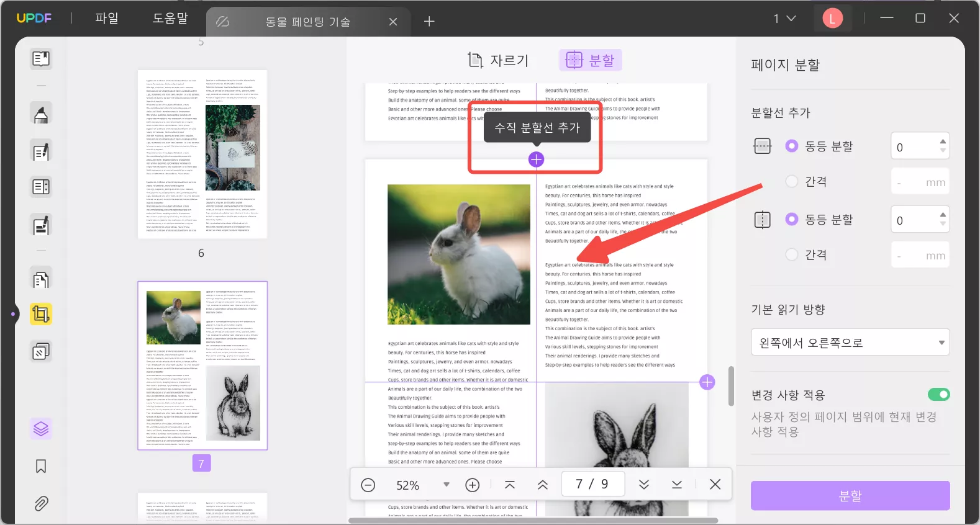Open the 파일 menu
980x525 pixels.
tap(107, 19)
